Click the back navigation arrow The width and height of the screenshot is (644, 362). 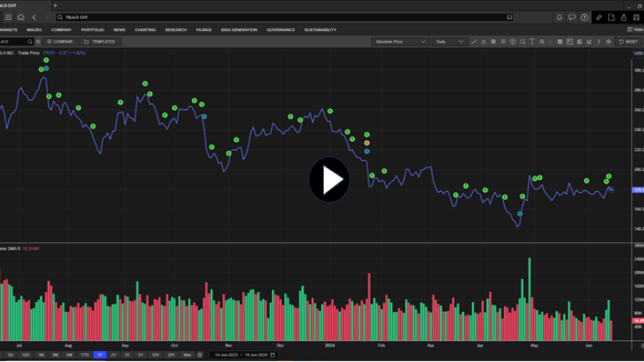click(34, 17)
